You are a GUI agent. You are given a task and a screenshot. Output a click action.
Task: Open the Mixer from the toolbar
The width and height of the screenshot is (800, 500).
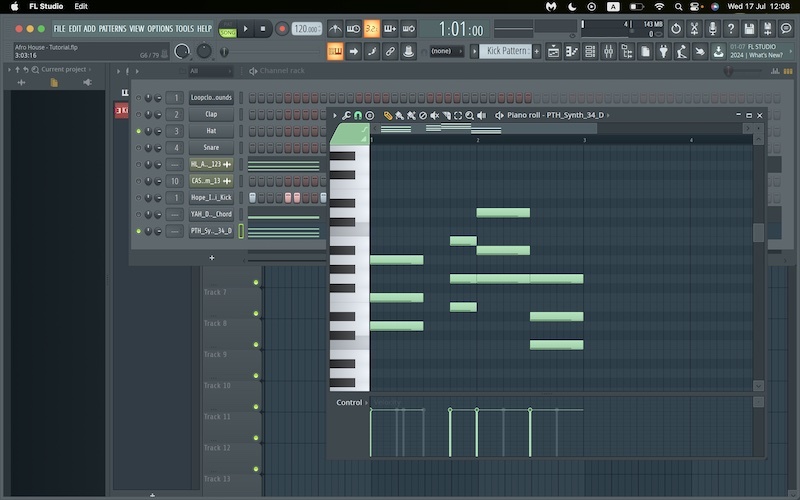click(x=606, y=51)
